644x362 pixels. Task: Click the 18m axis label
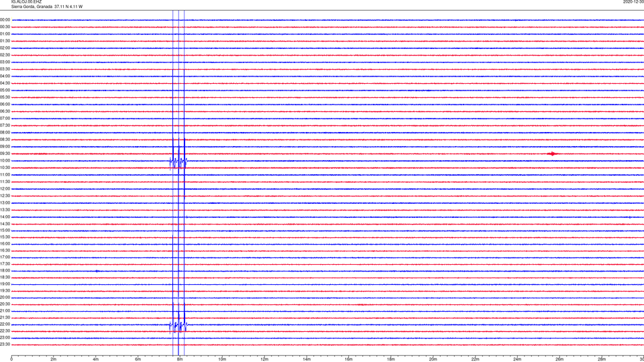point(391,359)
